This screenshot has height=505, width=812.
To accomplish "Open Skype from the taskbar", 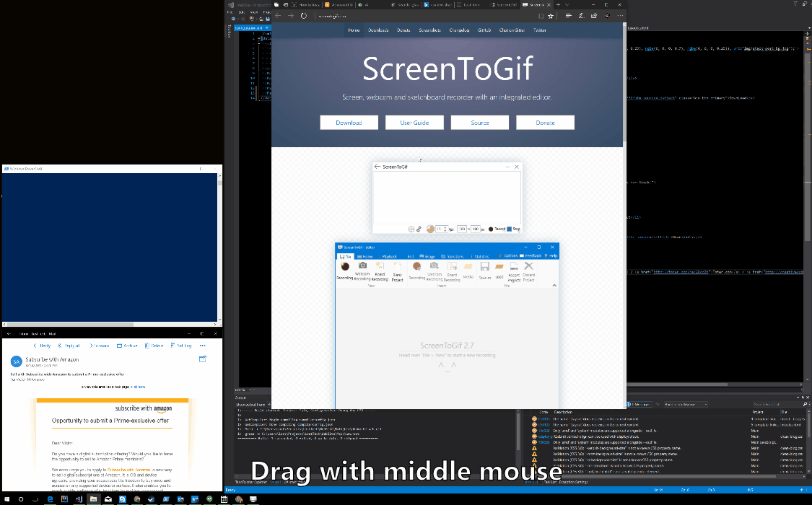I will click(122, 499).
